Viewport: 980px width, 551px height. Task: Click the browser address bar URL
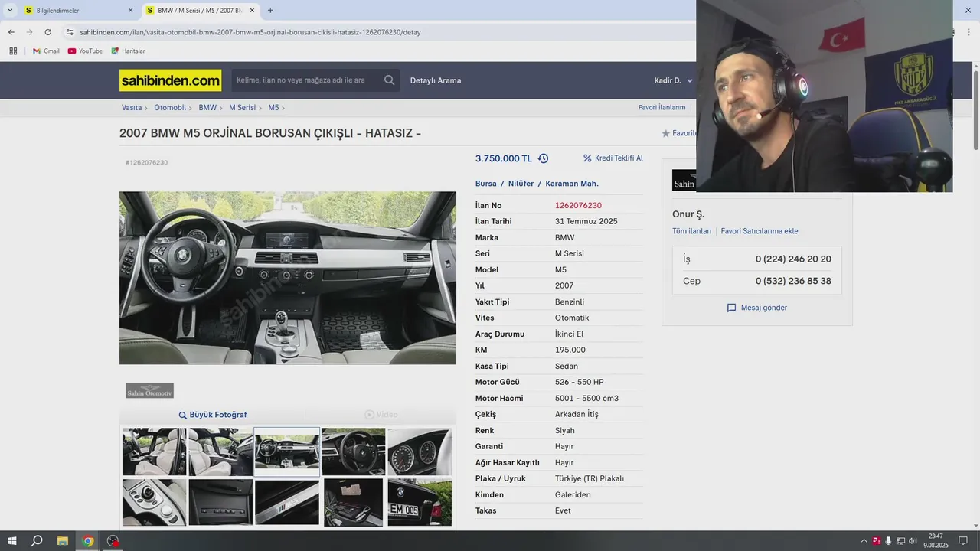[x=250, y=32]
